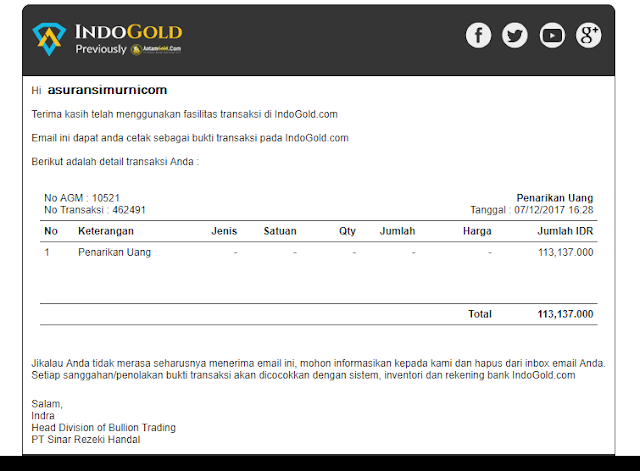Click the bold Penarikan Uang heading
640x471 pixels.
[x=555, y=198]
